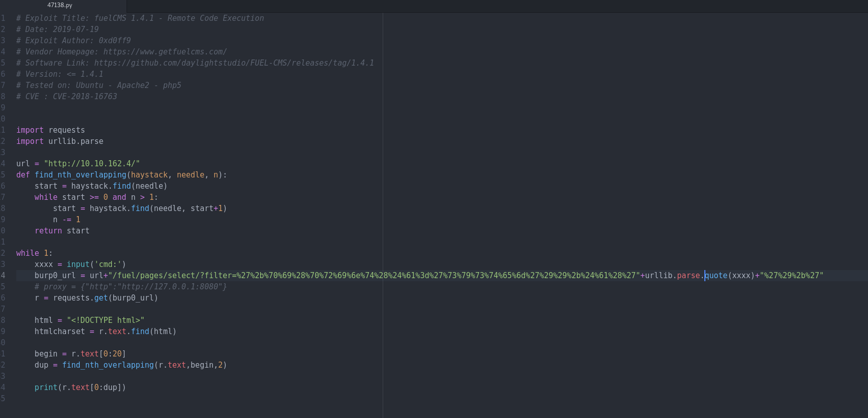Click the Vendor Homepage getfuelcms.com URL
This screenshot has height=418, width=868.
pos(165,52)
